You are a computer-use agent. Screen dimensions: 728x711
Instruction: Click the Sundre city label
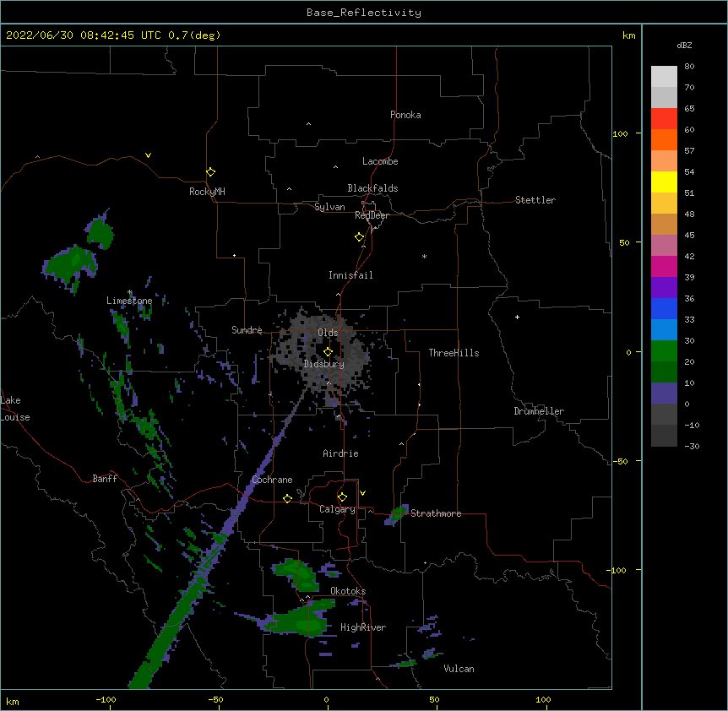[247, 330]
